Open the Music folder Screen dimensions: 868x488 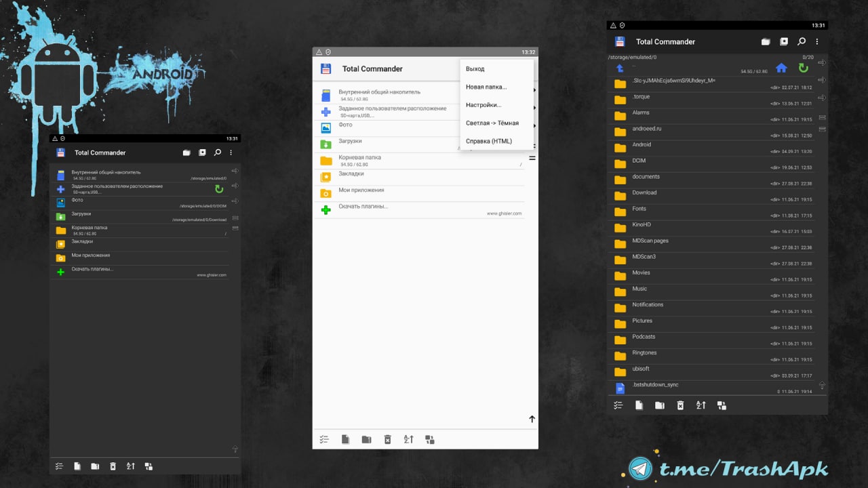(x=713, y=292)
